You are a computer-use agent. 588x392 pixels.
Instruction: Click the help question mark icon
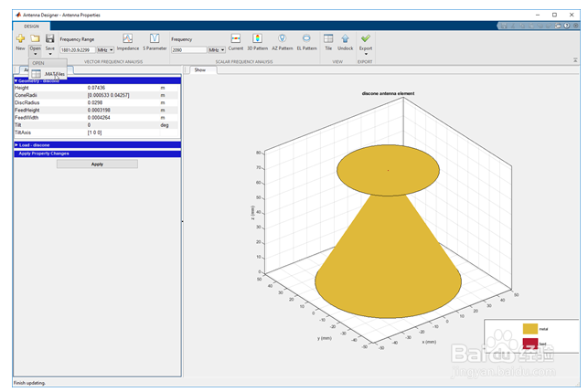pyautogui.click(x=567, y=26)
